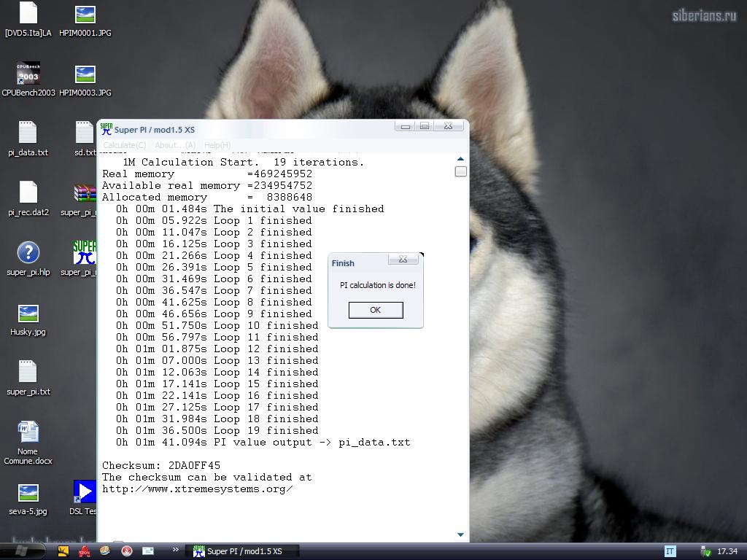Launch the yellow quick launch icon

coord(63,551)
